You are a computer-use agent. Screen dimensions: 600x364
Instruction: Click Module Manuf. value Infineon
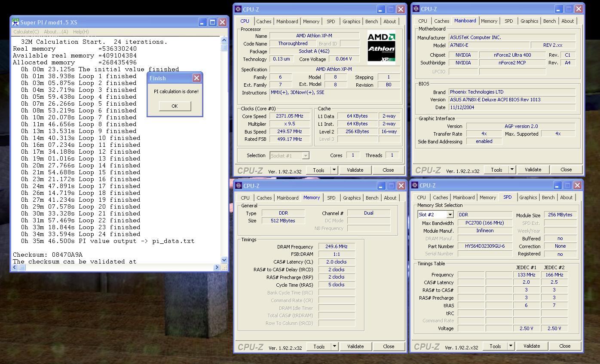(x=485, y=231)
